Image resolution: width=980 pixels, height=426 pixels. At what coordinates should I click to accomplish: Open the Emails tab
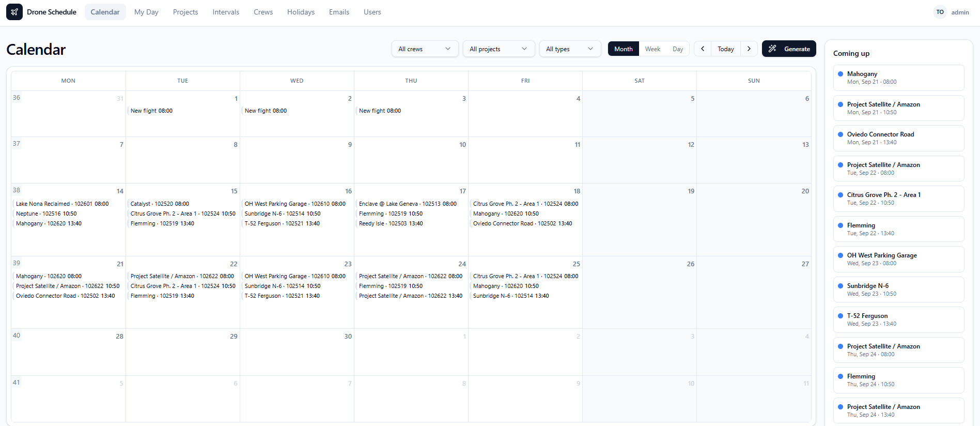(x=339, y=12)
